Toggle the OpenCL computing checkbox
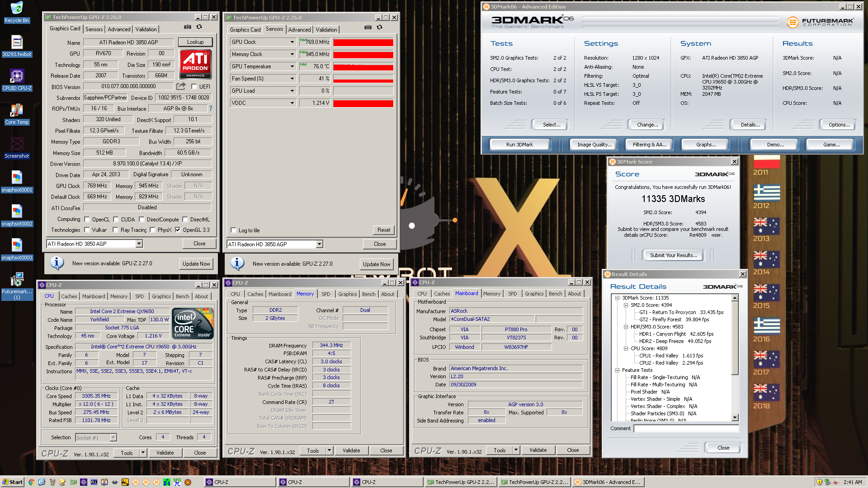Image resolution: width=868 pixels, height=488 pixels. [x=87, y=220]
